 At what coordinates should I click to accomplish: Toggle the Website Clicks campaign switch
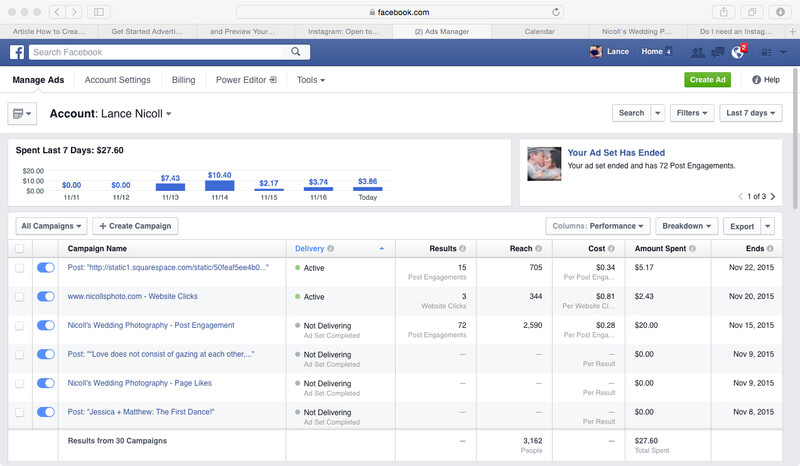45,297
